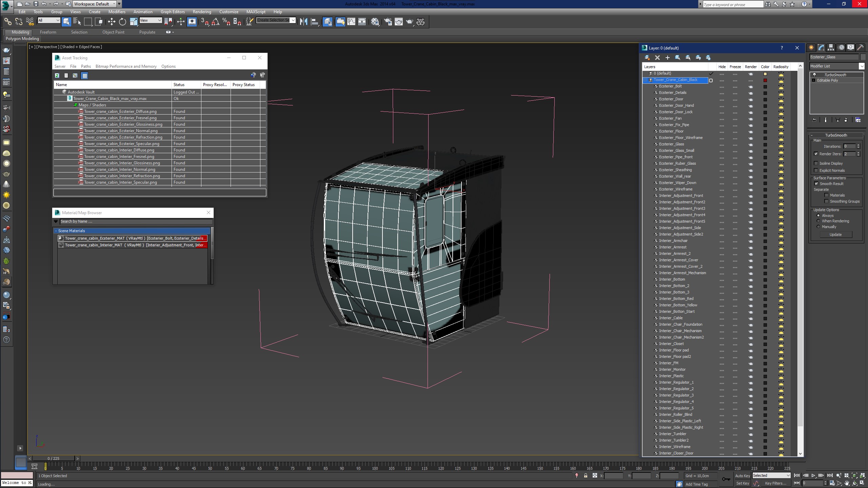
Task: Click the color swatch of Tower_Crane_Cabin_Black layer
Action: [x=765, y=80]
